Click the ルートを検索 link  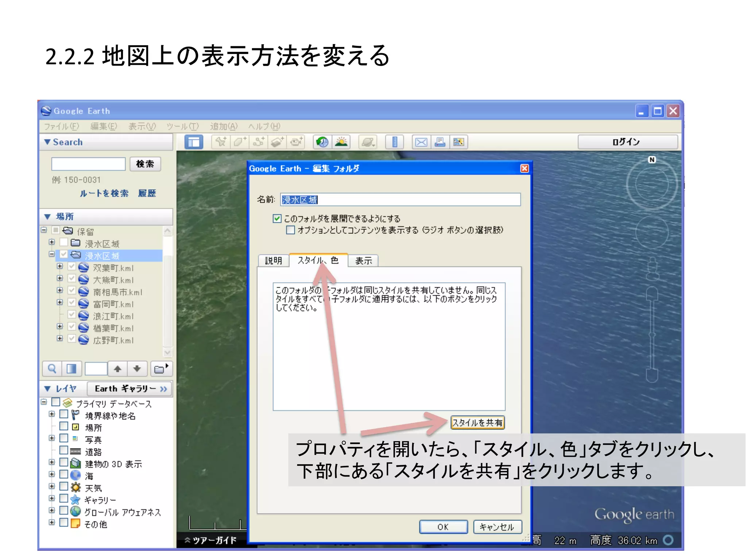click(x=104, y=193)
